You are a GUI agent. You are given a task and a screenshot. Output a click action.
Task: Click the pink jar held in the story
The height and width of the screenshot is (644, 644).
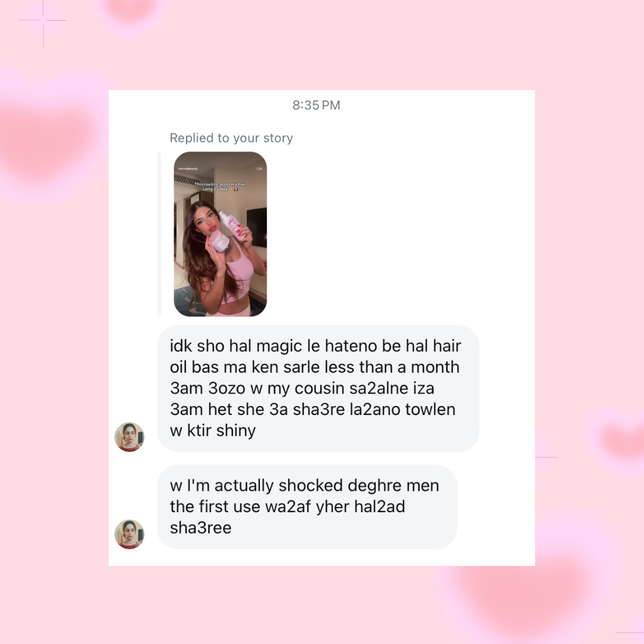[x=219, y=241]
